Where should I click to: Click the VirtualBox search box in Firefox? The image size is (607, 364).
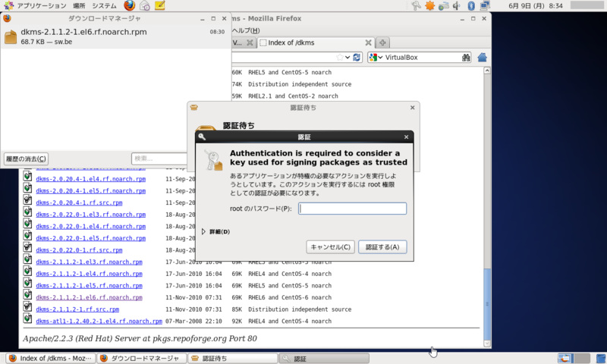pos(422,57)
